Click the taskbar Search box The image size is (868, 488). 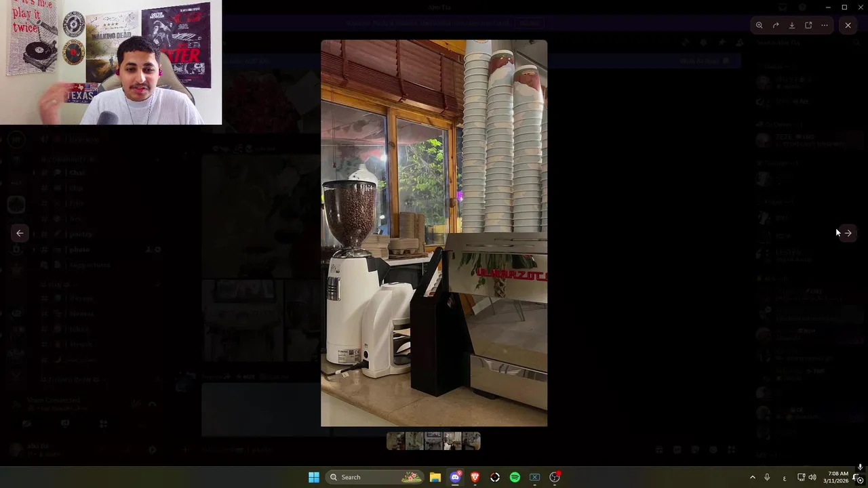coord(374,477)
